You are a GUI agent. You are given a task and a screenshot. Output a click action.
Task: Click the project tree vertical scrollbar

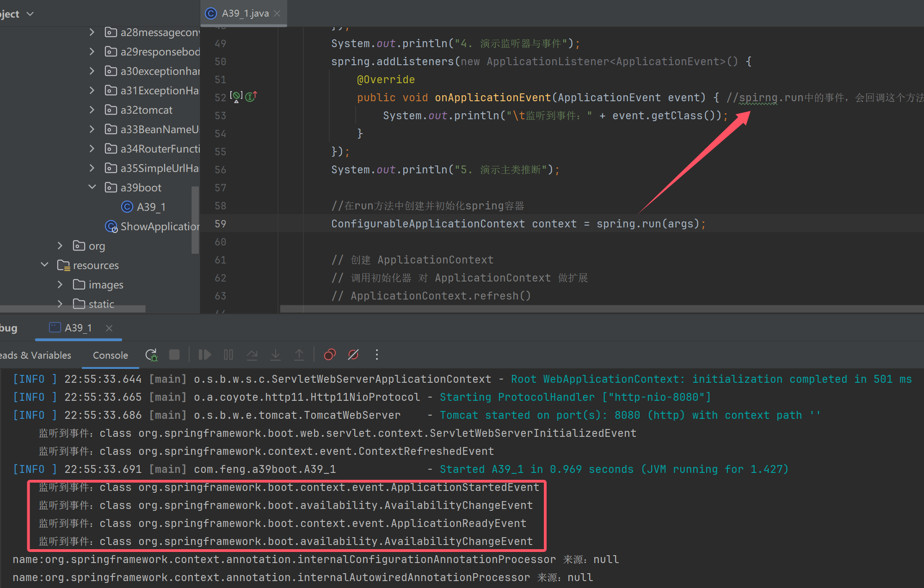click(x=195, y=220)
